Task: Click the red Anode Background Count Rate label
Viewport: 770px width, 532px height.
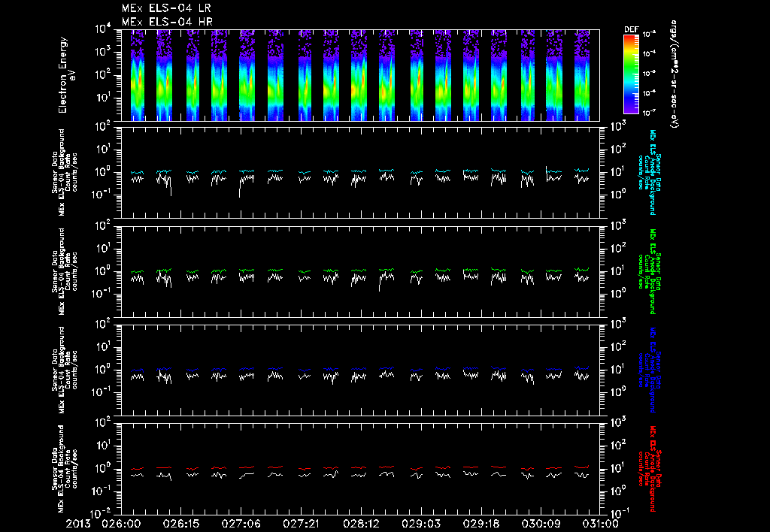Action: [x=649, y=469]
